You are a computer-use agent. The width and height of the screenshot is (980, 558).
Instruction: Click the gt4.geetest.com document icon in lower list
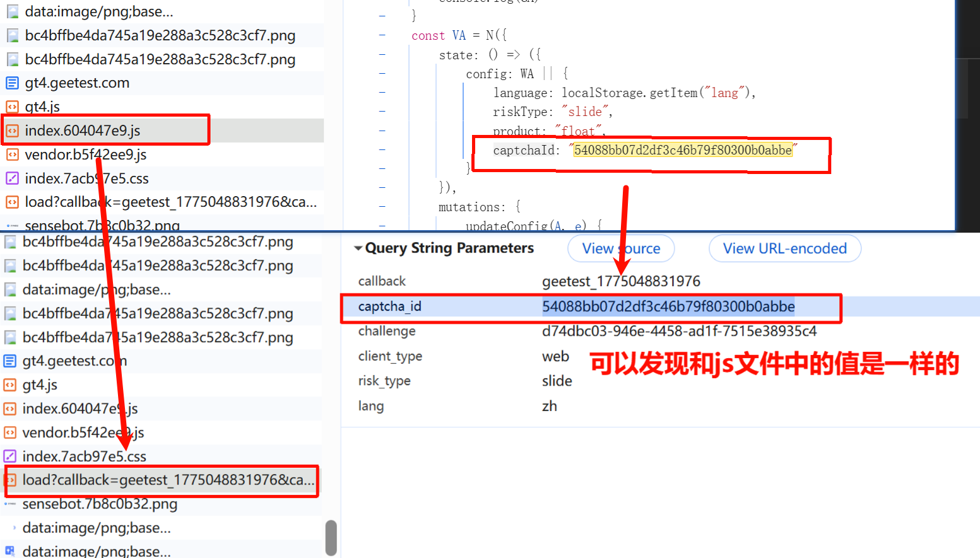(x=10, y=361)
